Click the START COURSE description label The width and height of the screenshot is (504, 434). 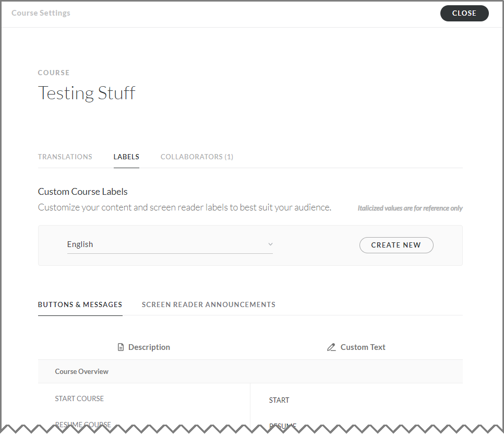click(x=79, y=398)
